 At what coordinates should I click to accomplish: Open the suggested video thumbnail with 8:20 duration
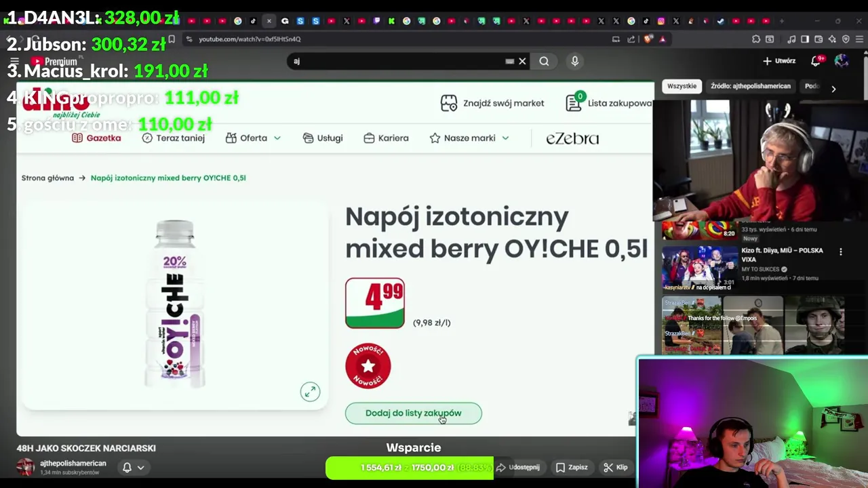[698, 230]
